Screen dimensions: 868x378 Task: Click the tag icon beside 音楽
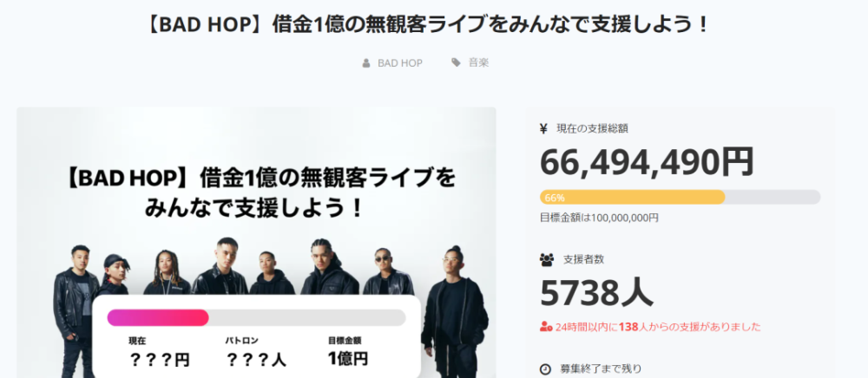[x=457, y=62]
